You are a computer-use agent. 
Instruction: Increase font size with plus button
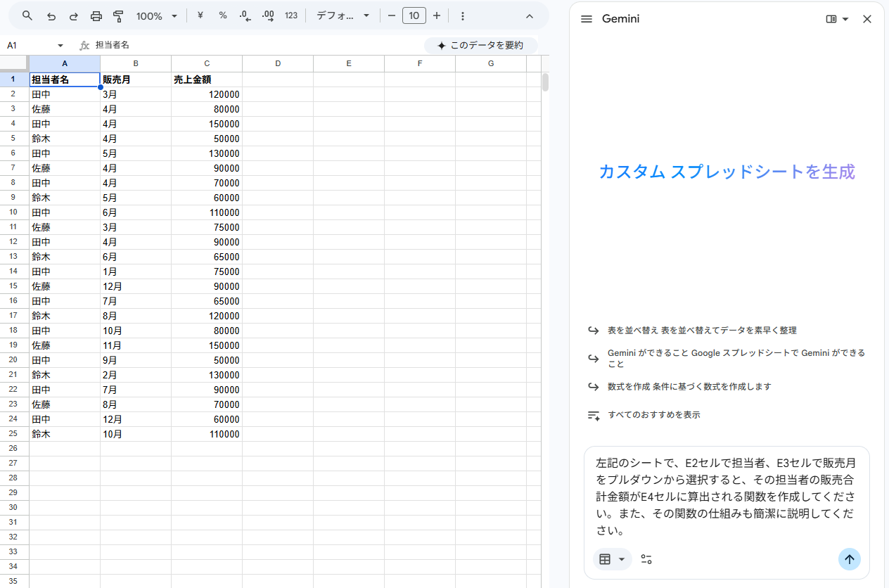(437, 15)
